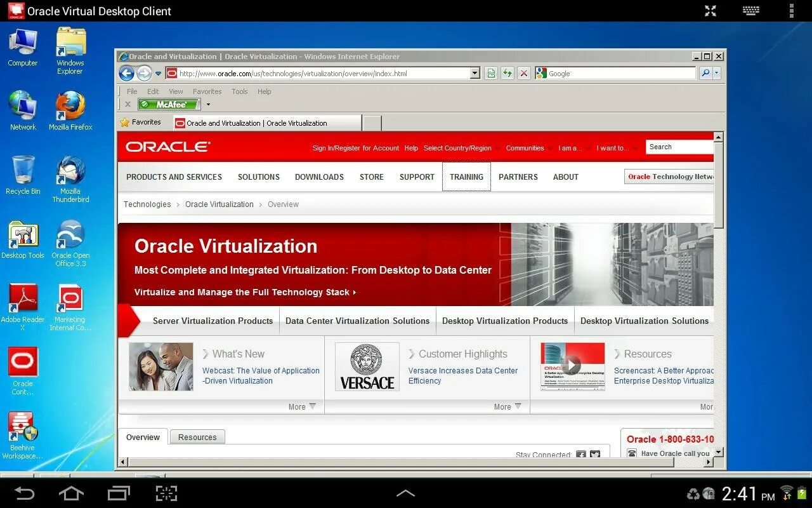Open the address bar history dropdown
Image resolution: width=812 pixels, height=508 pixels.
[x=475, y=73]
